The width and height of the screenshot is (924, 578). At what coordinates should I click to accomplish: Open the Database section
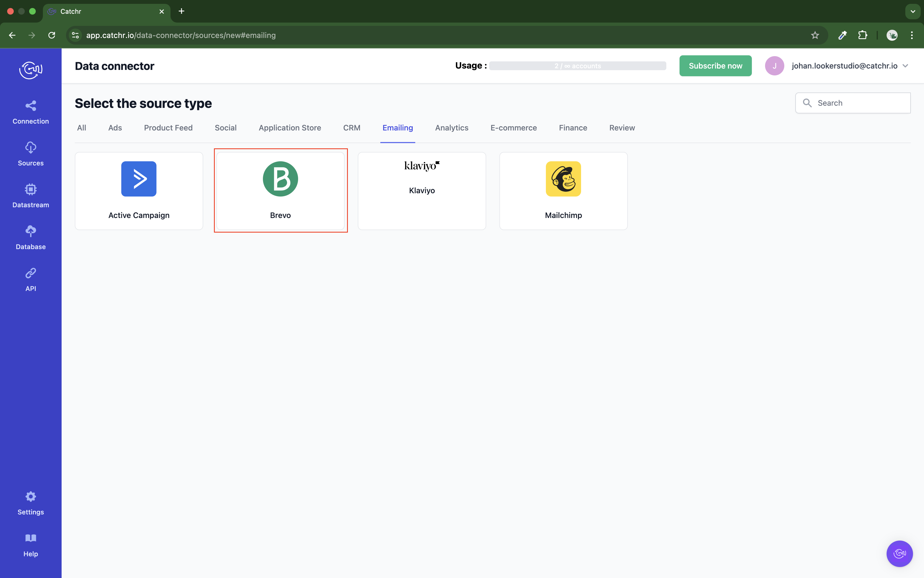click(x=31, y=238)
